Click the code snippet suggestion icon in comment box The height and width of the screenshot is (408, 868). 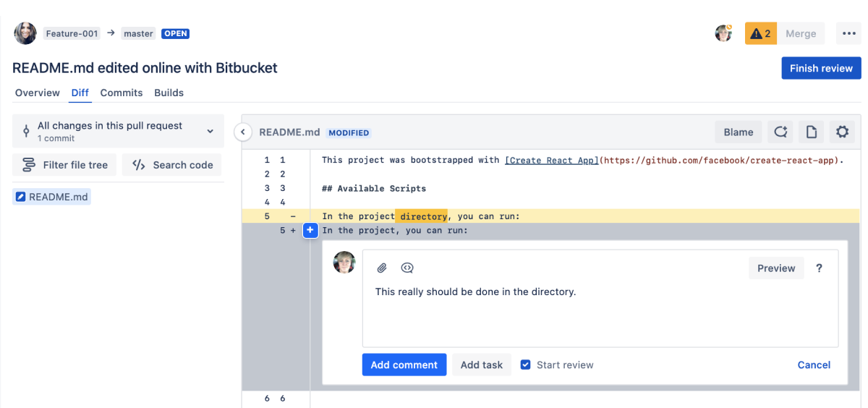click(407, 268)
